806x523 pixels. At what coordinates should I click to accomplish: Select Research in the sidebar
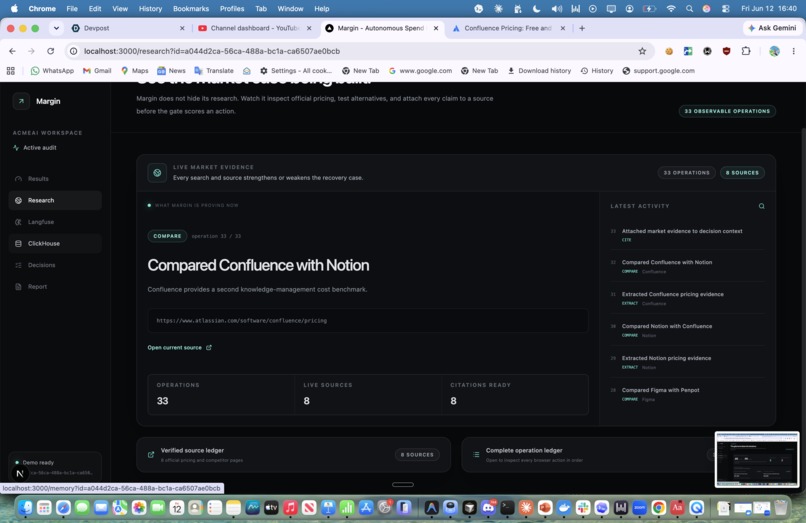pos(55,201)
